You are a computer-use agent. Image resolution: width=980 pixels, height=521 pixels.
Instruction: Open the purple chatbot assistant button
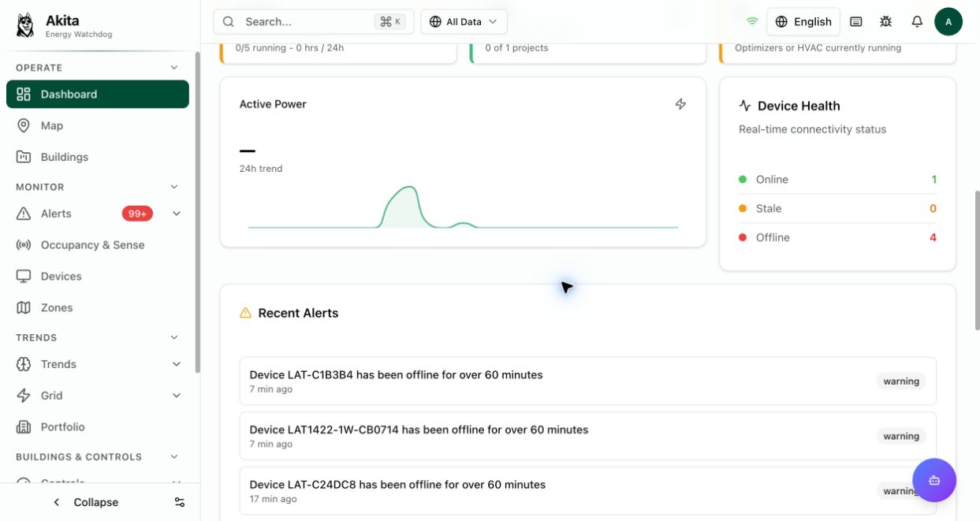934,480
